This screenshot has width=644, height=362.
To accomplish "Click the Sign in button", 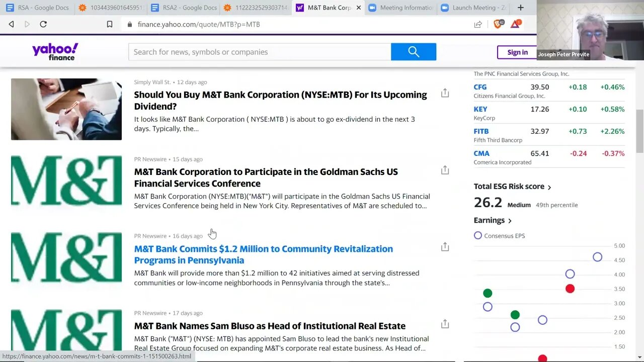I will click(x=517, y=52).
